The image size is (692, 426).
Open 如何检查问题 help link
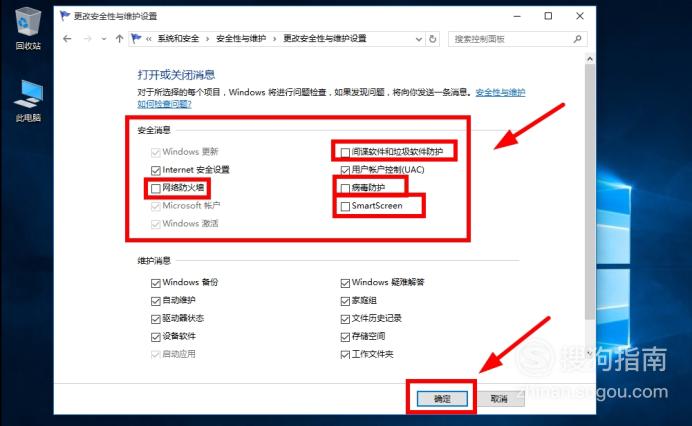point(164,104)
